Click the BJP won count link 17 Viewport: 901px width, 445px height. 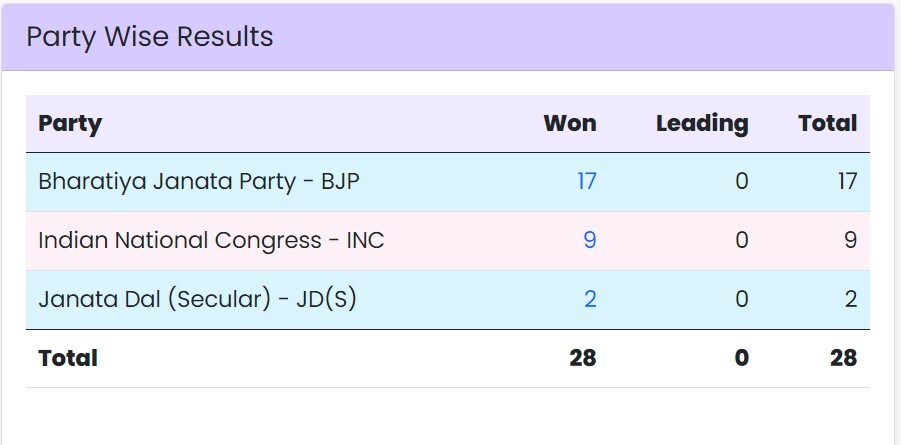(586, 182)
